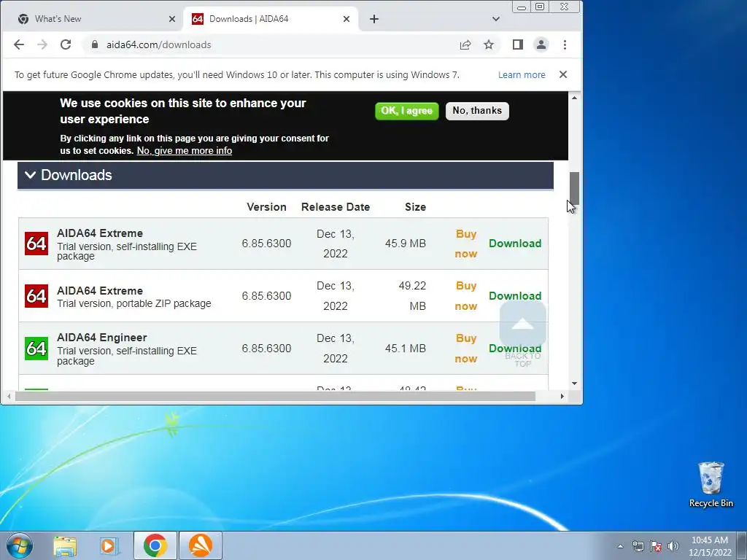Click the Release Date column header
Screen dimensions: 747x560
(x=336, y=207)
